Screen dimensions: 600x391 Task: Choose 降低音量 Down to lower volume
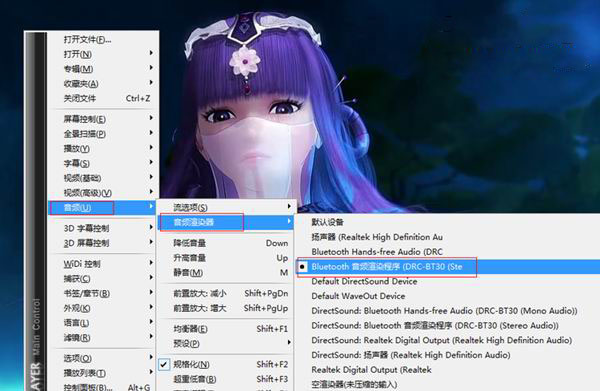226,243
